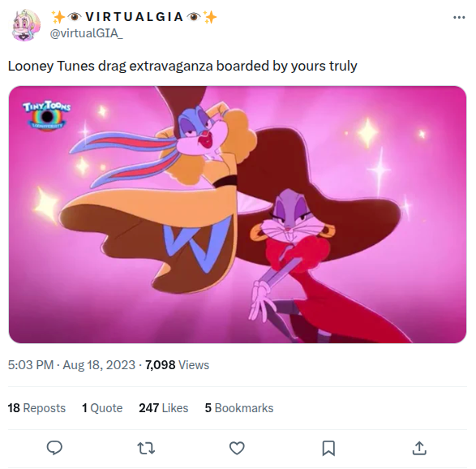The height and width of the screenshot is (469, 476).
Task: Open the Looney Tunes drag video thumbnail
Action: tap(238, 214)
